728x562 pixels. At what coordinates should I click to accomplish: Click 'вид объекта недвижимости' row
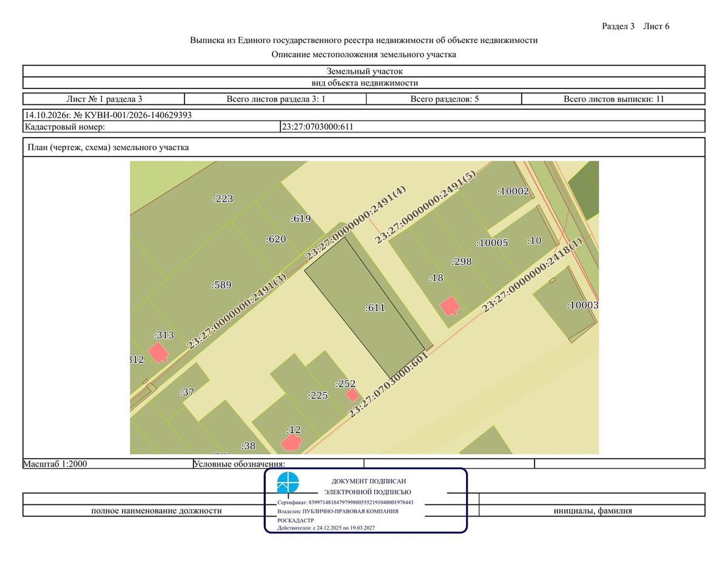pos(364,83)
